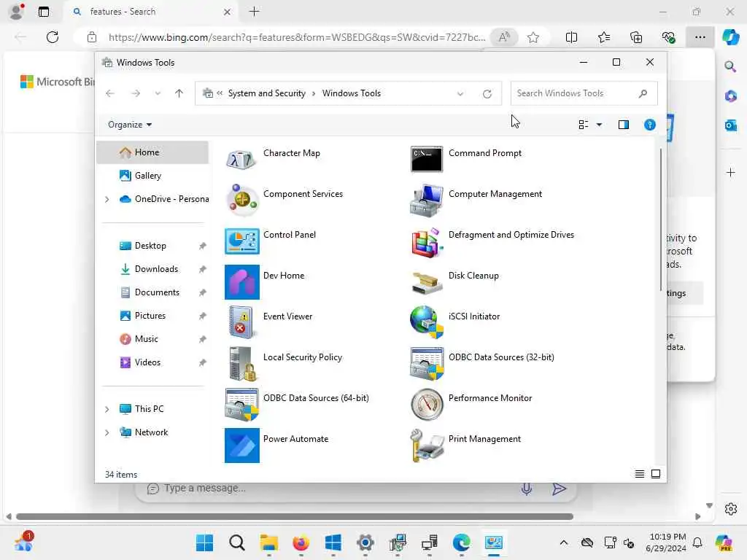Screen dimensions: 747x560
Task: Select ODBC Data Sources (64-bit) icon
Action: pos(242,404)
